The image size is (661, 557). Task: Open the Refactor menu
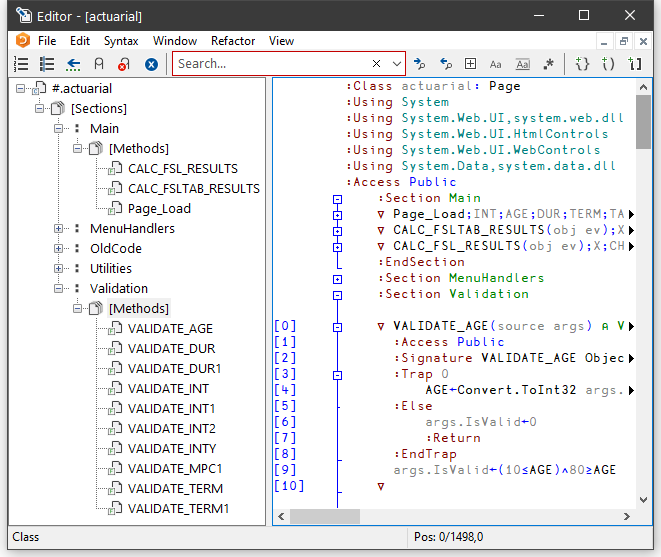(233, 41)
